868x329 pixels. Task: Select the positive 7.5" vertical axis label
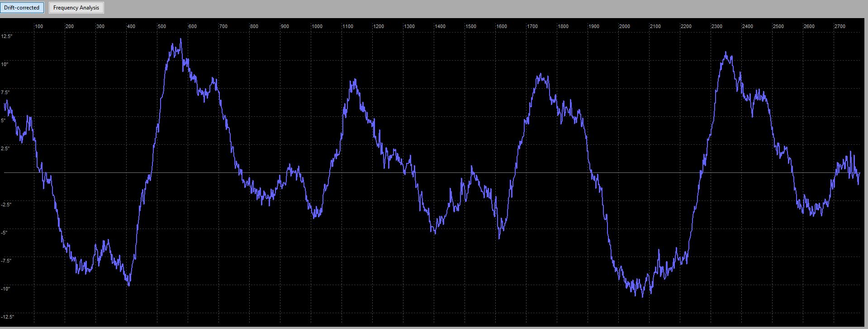[6, 92]
